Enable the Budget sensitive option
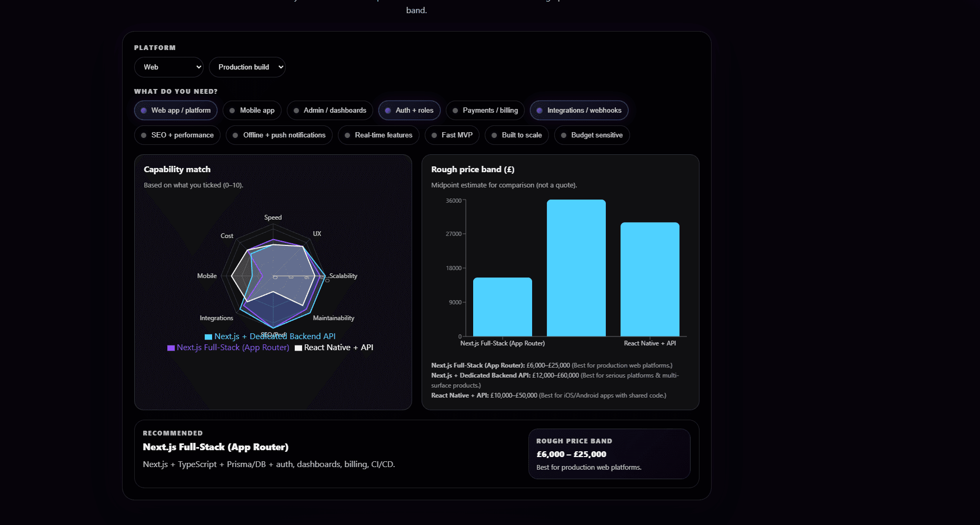This screenshot has width=980, height=525. pyautogui.click(x=592, y=135)
